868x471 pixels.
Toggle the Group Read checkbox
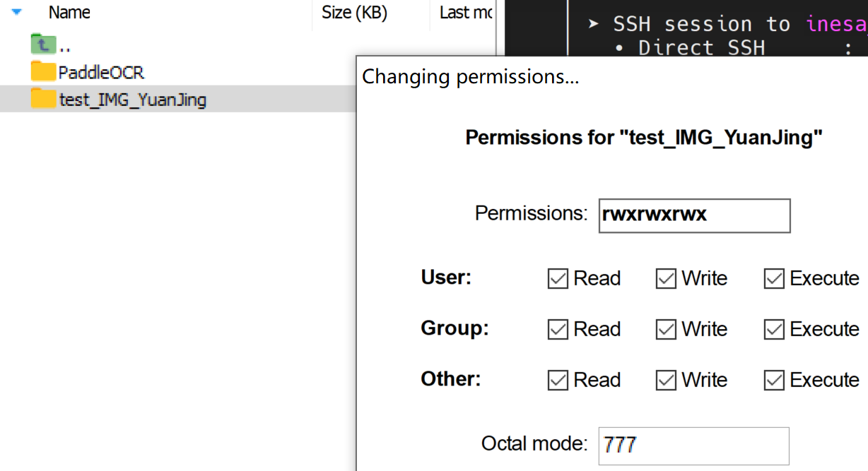tap(558, 330)
